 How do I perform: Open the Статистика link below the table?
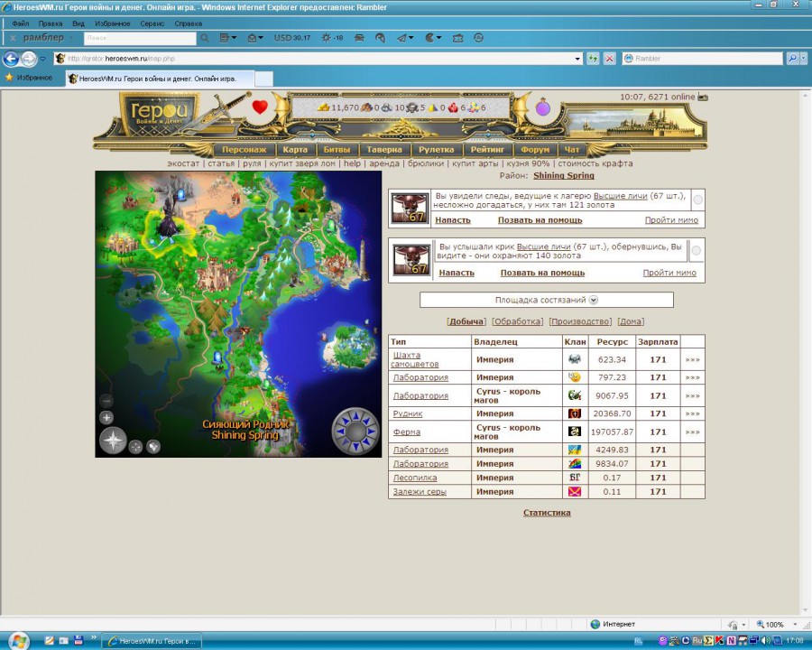547,513
